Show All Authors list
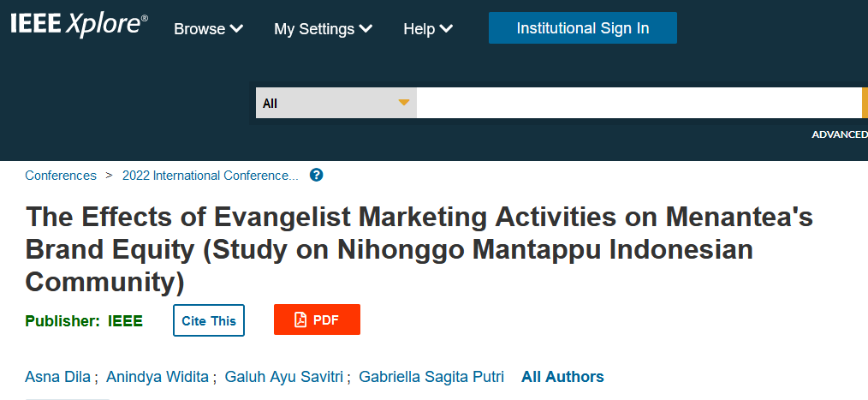Screen dimensions: 868x400 tap(562, 377)
